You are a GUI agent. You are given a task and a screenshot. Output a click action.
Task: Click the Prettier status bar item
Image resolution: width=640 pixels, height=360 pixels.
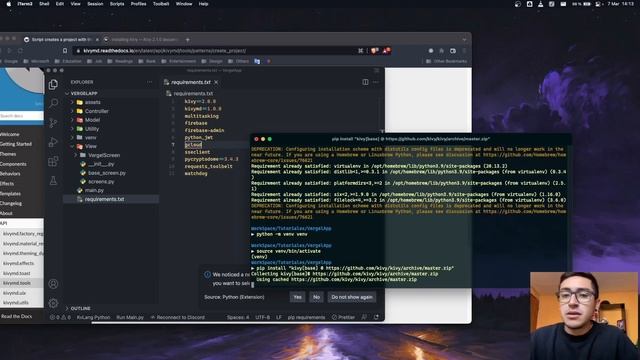pyautogui.click(x=343, y=317)
